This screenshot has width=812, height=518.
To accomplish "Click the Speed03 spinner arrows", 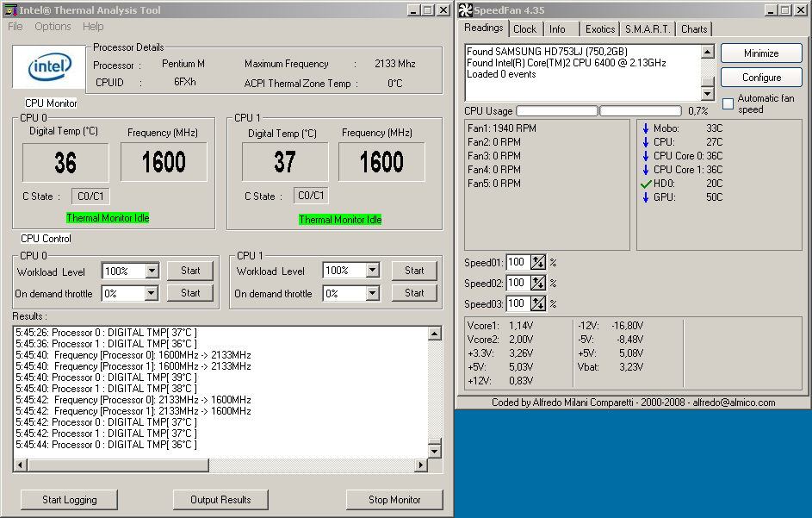I will (538, 304).
